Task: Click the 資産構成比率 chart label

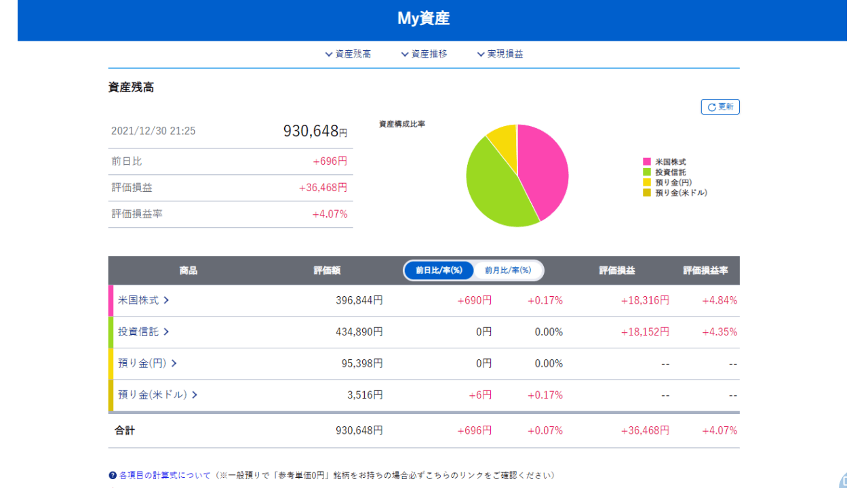Action: (402, 124)
